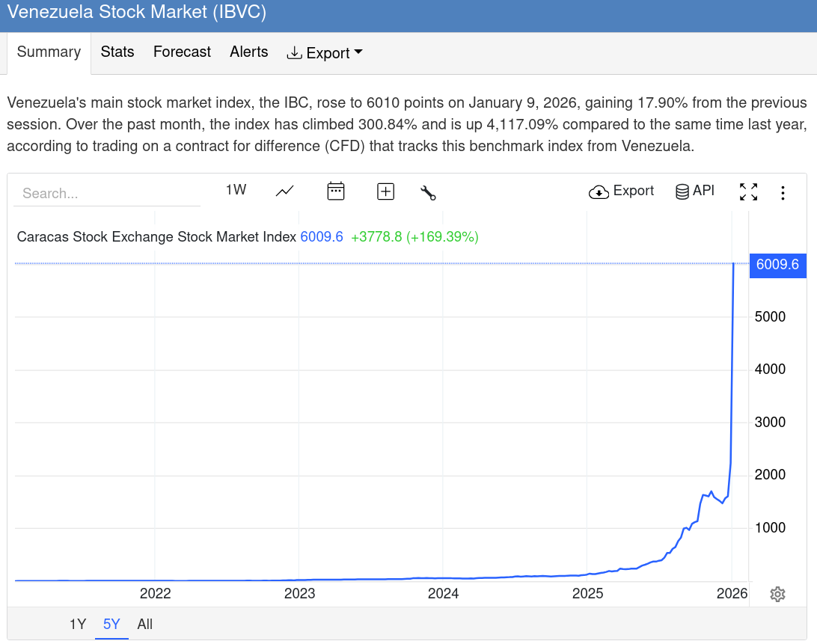Click the add comparison plus icon
Image resolution: width=817 pixels, height=644 pixels.
coord(385,191)
